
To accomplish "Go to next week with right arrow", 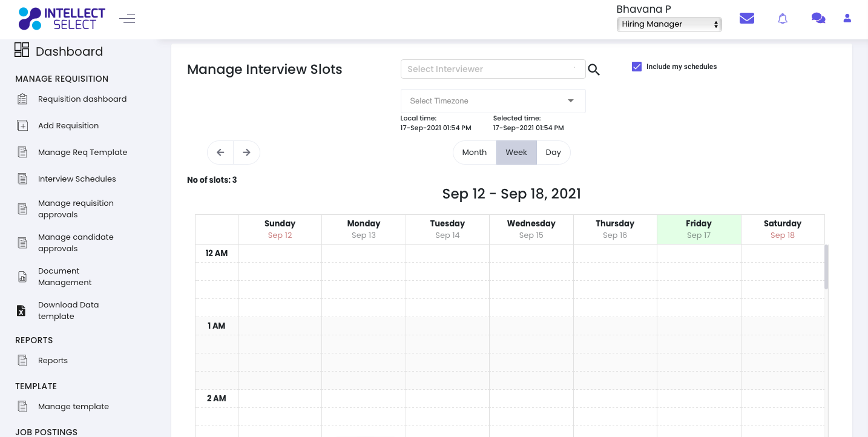I will click(246, 153).
